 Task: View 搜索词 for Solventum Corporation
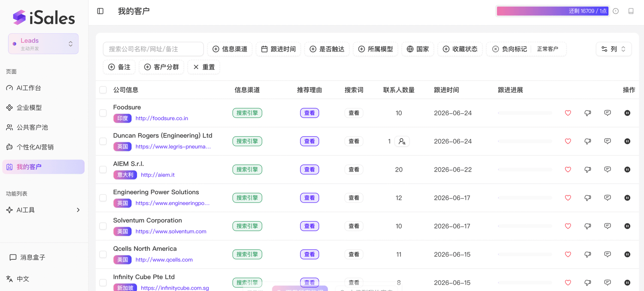[x=354, y=226]
